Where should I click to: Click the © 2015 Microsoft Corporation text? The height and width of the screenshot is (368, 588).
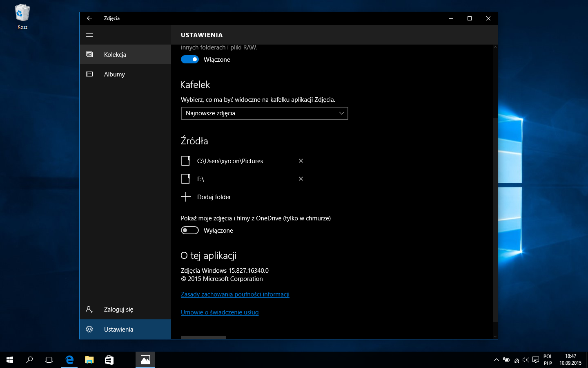pos(222,279)
